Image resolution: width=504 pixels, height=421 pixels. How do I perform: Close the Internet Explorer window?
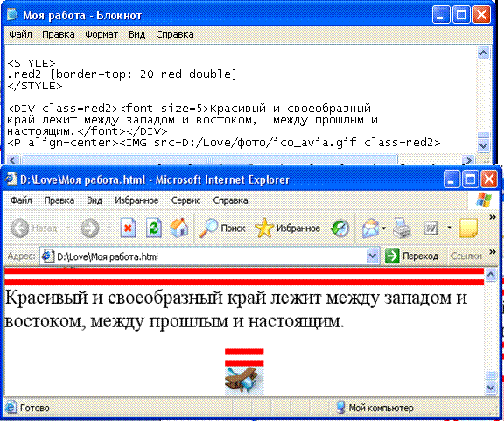point(489,179)
